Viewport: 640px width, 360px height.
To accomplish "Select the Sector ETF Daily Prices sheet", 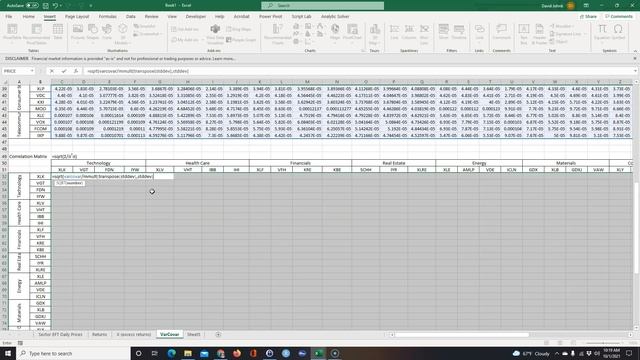I will coord(60,334).
